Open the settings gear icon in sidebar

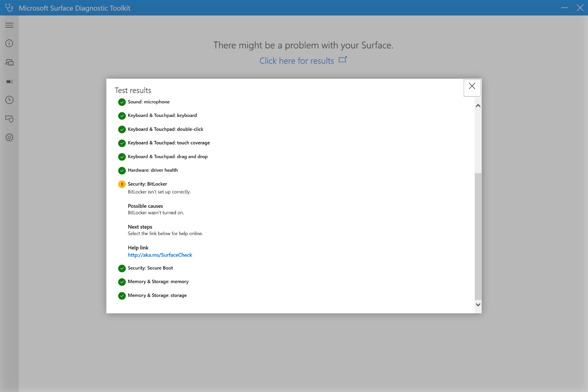10,138
